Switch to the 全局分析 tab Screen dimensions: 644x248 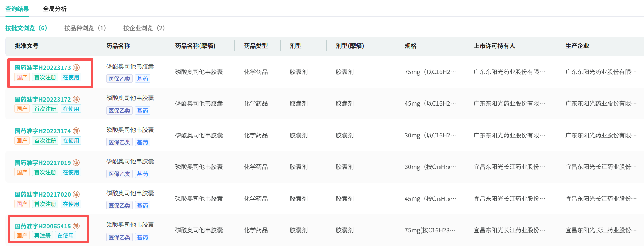(x=54, y=9)
